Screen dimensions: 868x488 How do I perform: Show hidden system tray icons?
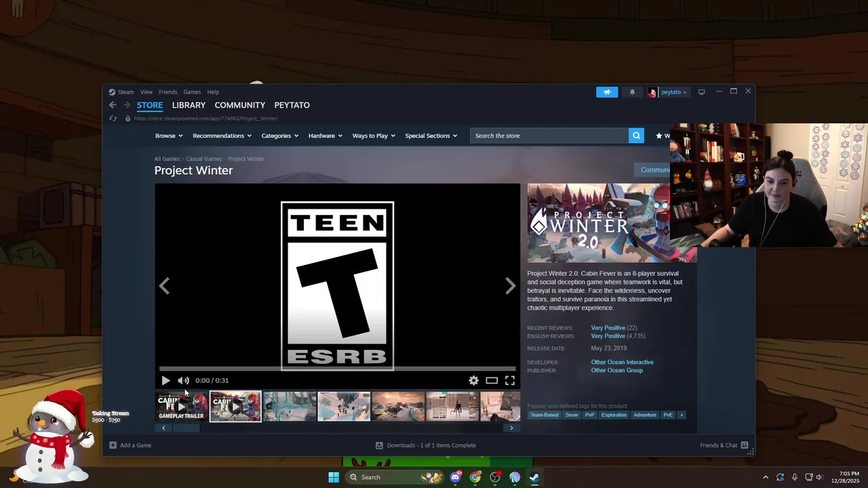[766, 477]
